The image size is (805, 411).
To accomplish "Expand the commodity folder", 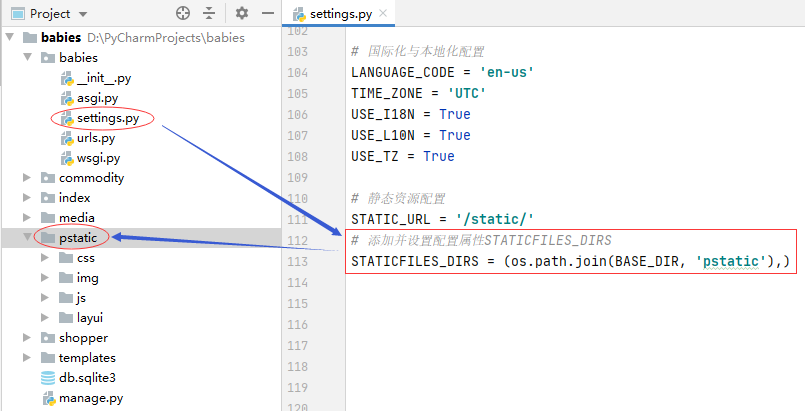I will 27,178.
